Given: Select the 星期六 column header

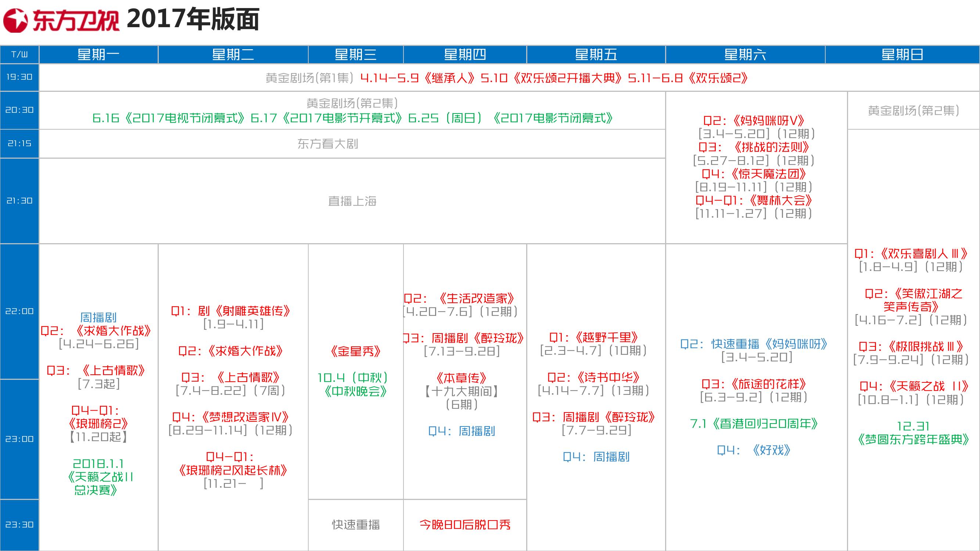Looking at the screenshot, I should click(745, 54).
